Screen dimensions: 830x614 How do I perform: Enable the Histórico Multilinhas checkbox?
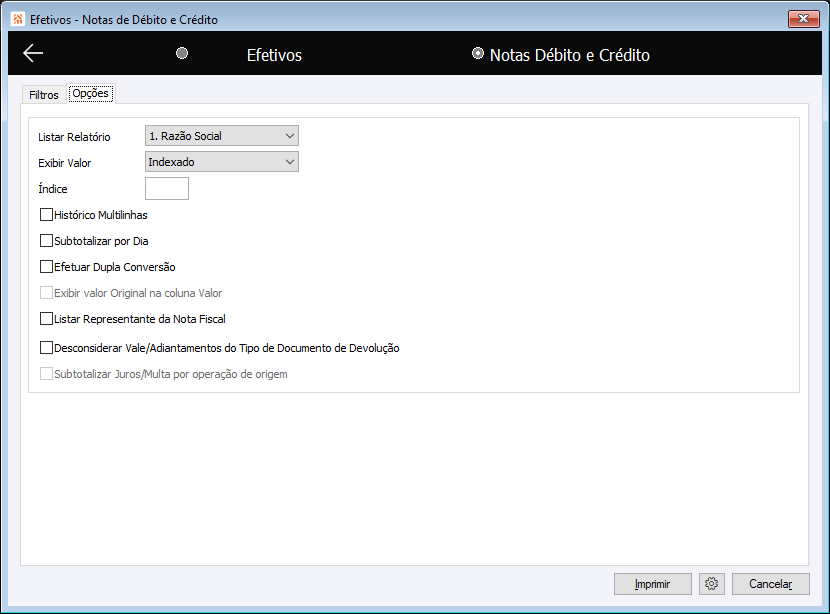click(47, 214)
